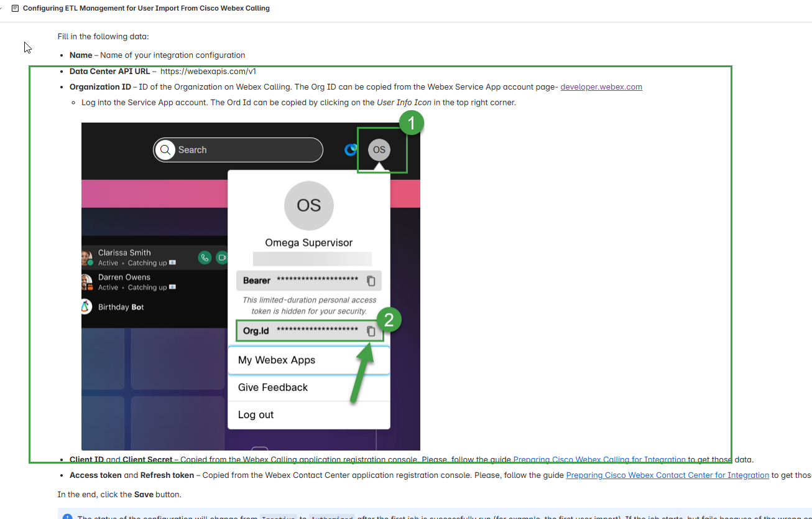812x519 pixels.
Task: Click the large OS profile avatar in the popup
Action: coord(308,206)
